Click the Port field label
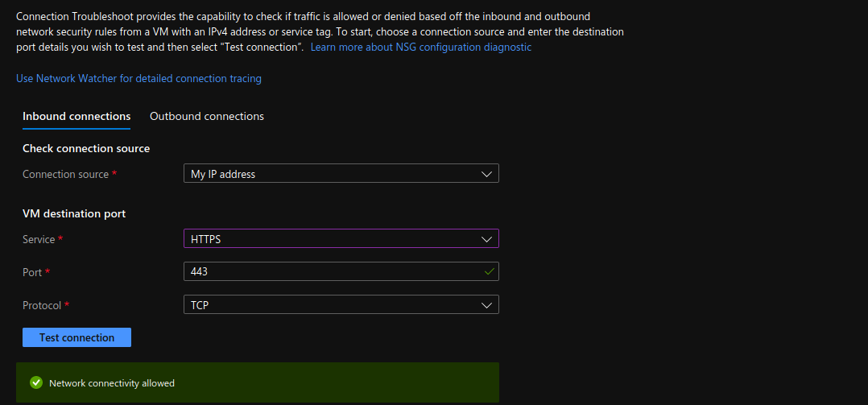This screenshot has width=868, height=405. (x=32, y=271)
